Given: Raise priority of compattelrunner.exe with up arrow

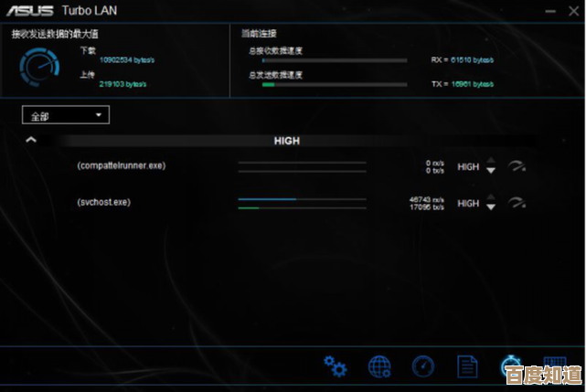Looking at the screenshot, I should coord(491,161).
